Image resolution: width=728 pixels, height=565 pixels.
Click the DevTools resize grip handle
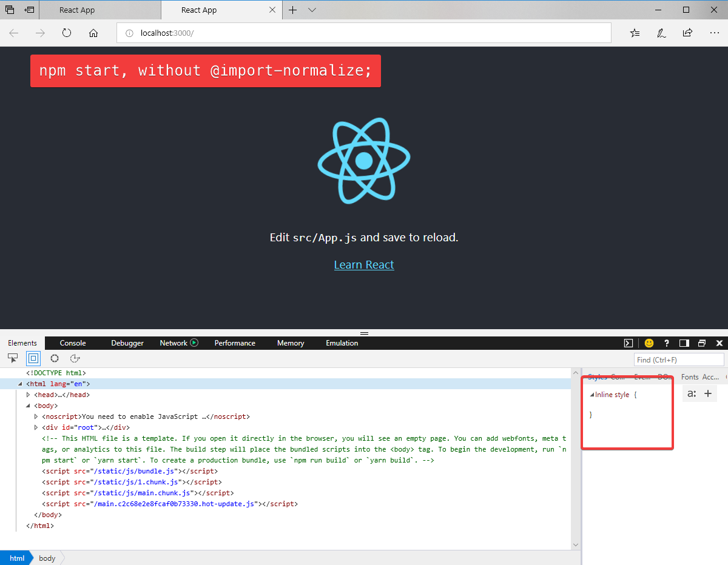coord(364,333)
